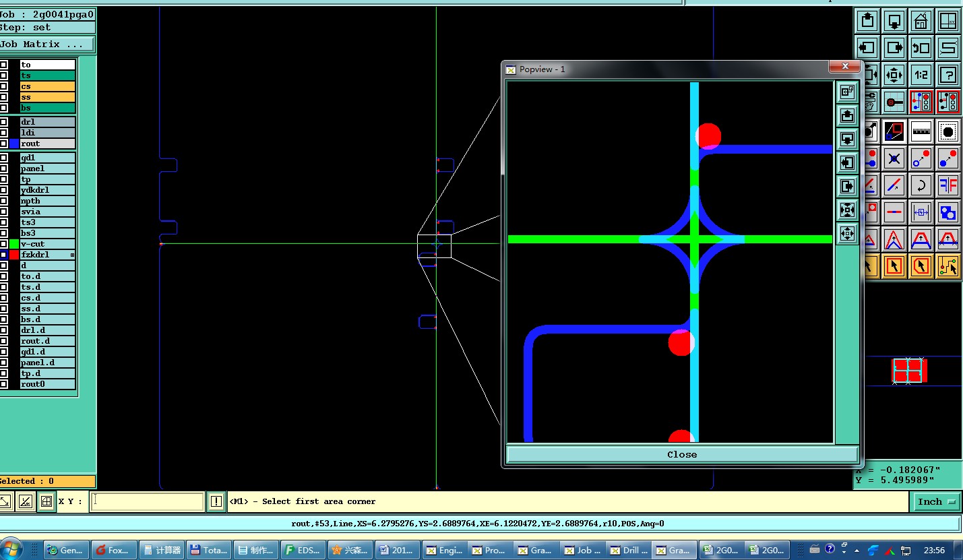Screen dimensions: 963x560
Task: Click the blue color swatch of rout layer
Action: click(x=14, y=144)
